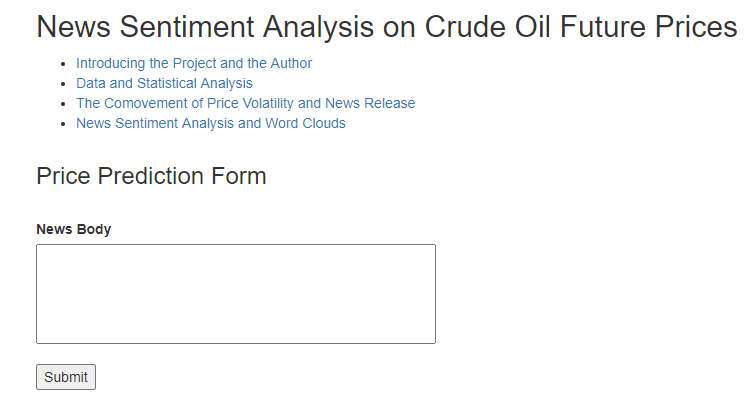Focus the News Body text area

point(235,294)
